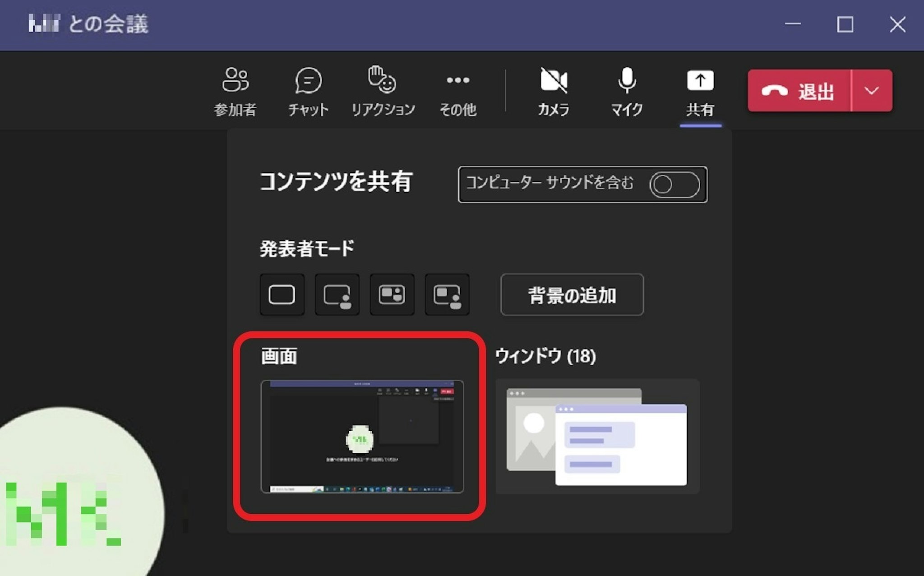Image resolution: width=924 pixels, height=576 pixels.
Task: Open the チャット chat icon
Action: [308, 91]
